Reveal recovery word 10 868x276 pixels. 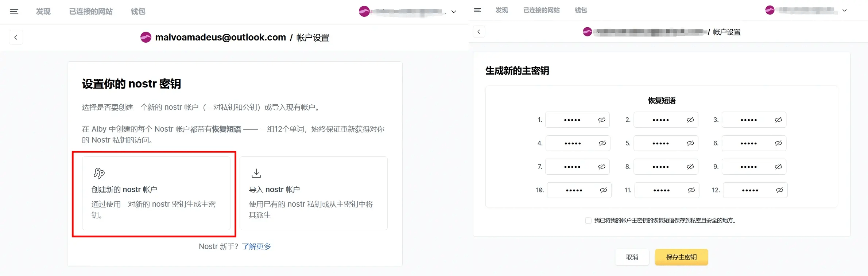click(604, 190)
